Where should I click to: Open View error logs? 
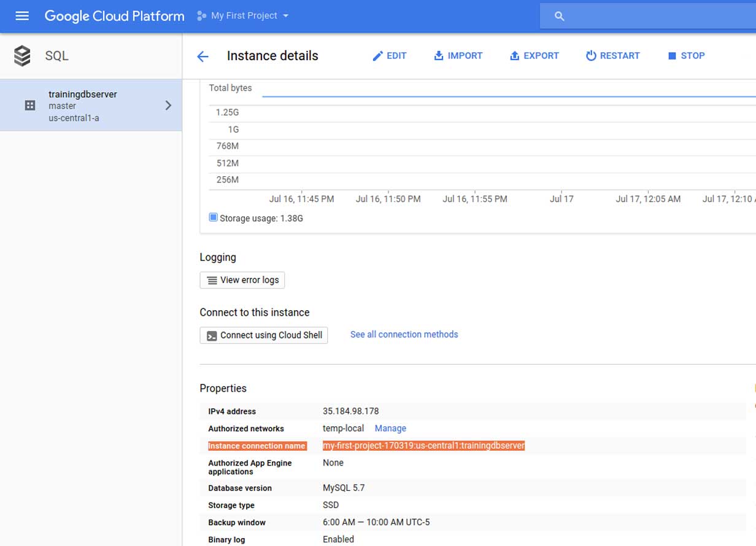click(242, 280)
